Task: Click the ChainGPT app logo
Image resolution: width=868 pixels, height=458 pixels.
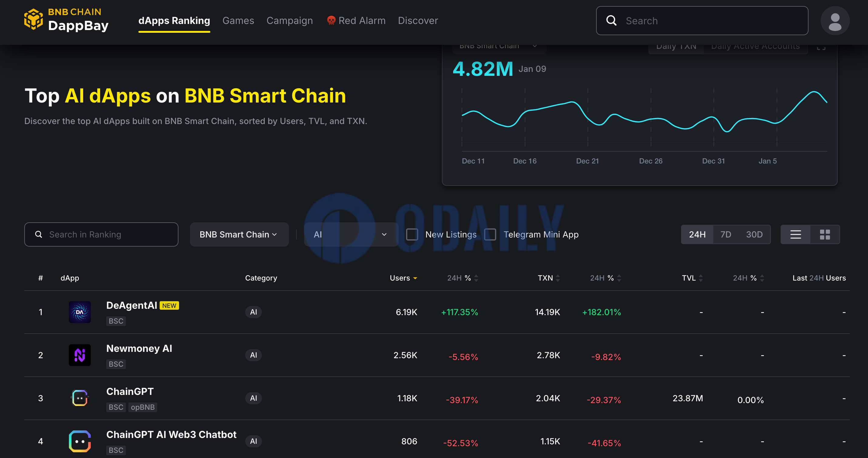Action: point(80,398)
